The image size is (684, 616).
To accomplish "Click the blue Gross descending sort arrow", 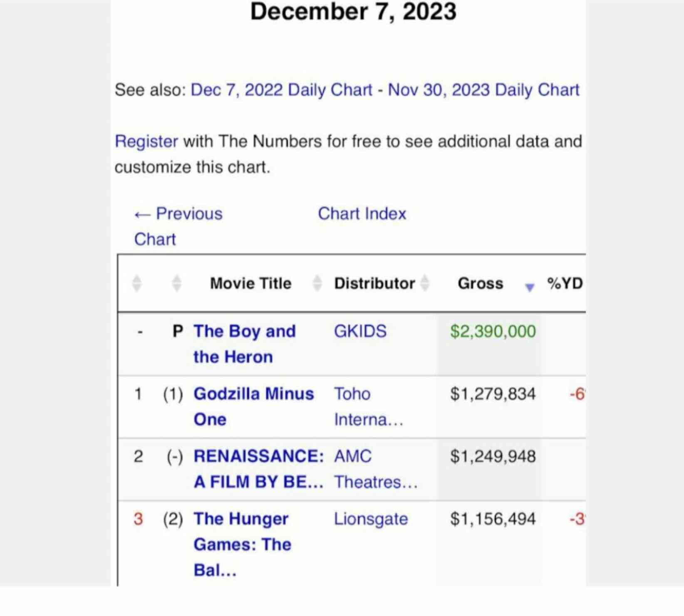I will pos(529,287).
